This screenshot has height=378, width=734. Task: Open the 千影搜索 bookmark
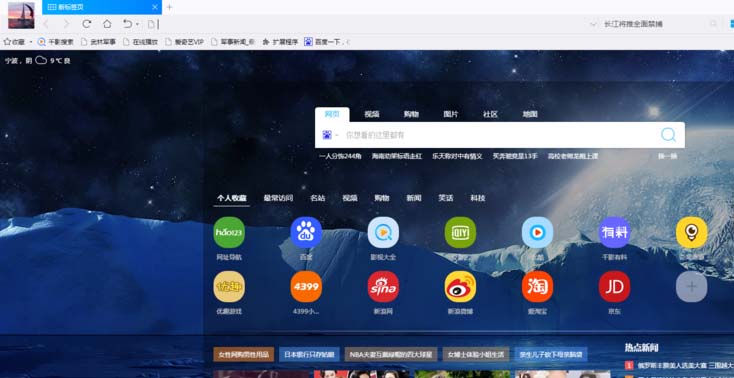(x=56, y=42)
